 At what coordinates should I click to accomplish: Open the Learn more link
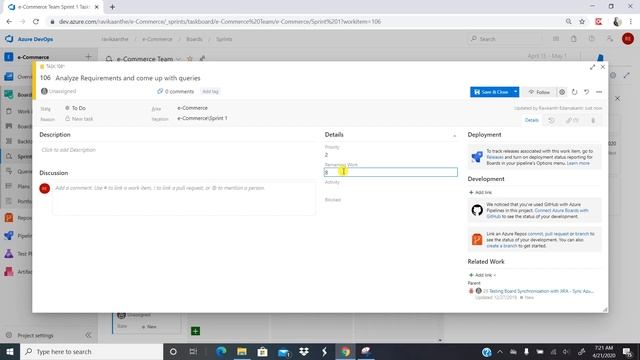pyautogui.click(x=578, y=163)
